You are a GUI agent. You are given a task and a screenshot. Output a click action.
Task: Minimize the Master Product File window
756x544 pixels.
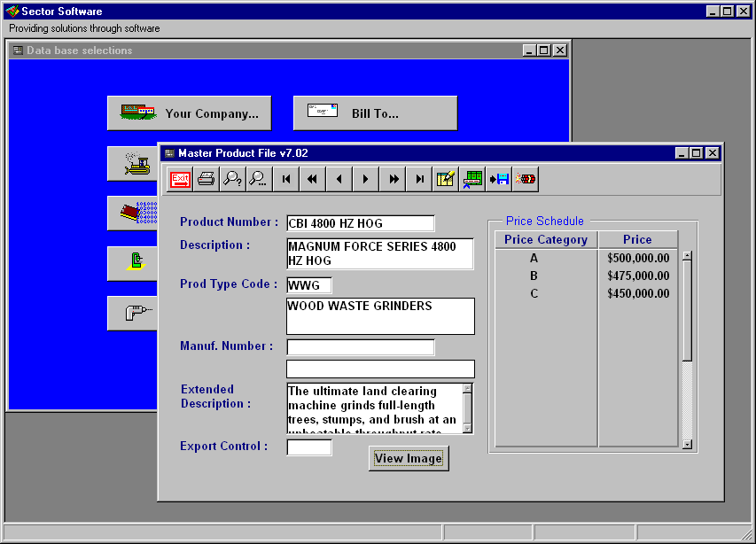click(682, 153)
